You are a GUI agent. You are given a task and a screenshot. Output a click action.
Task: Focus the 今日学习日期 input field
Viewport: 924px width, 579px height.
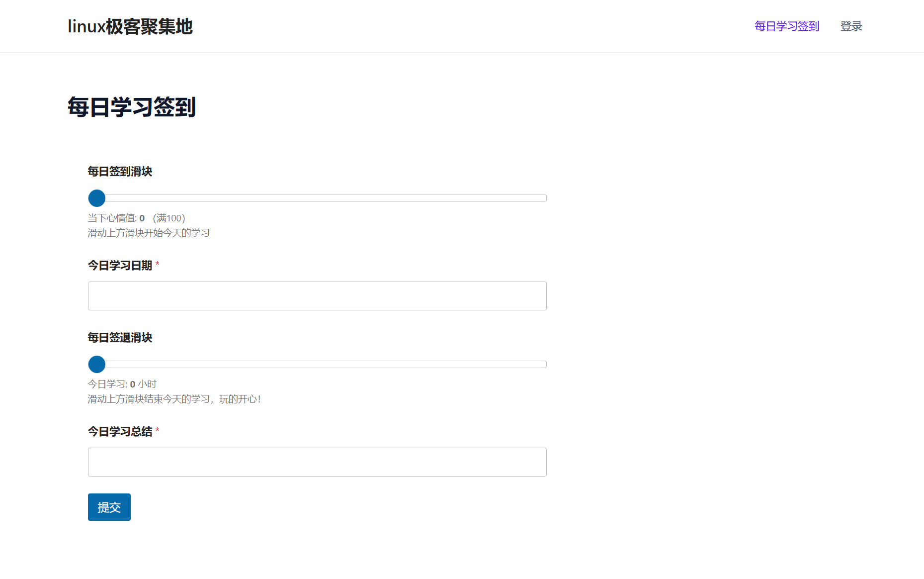[317, 296]
